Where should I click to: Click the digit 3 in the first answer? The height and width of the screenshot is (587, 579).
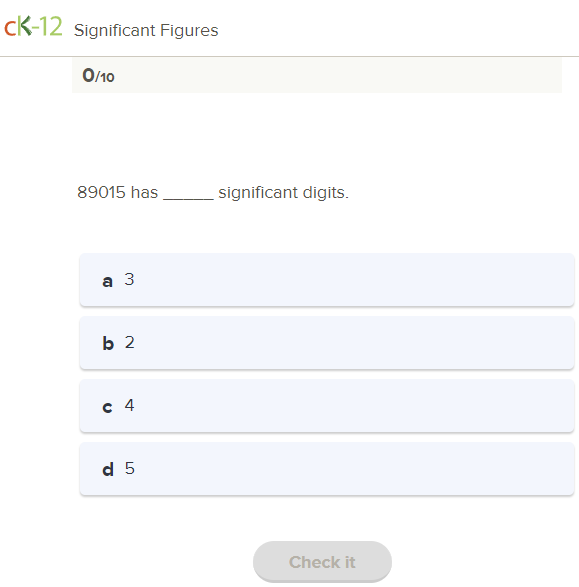(x=129, y=279)
